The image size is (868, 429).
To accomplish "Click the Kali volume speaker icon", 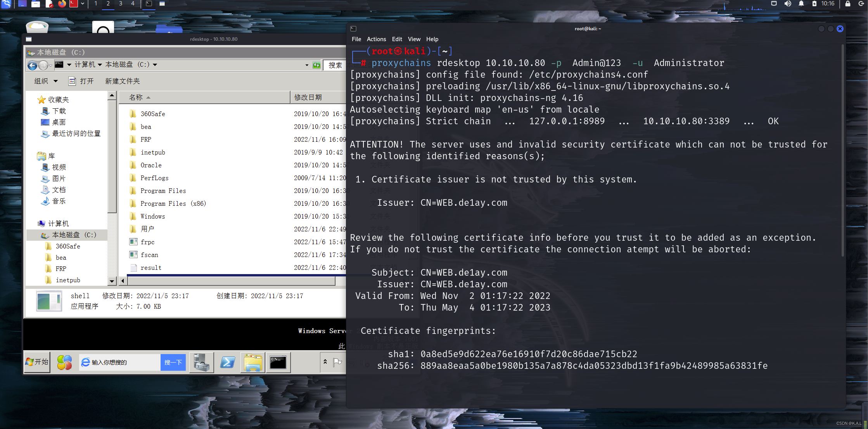I will [x=788, y=4].
